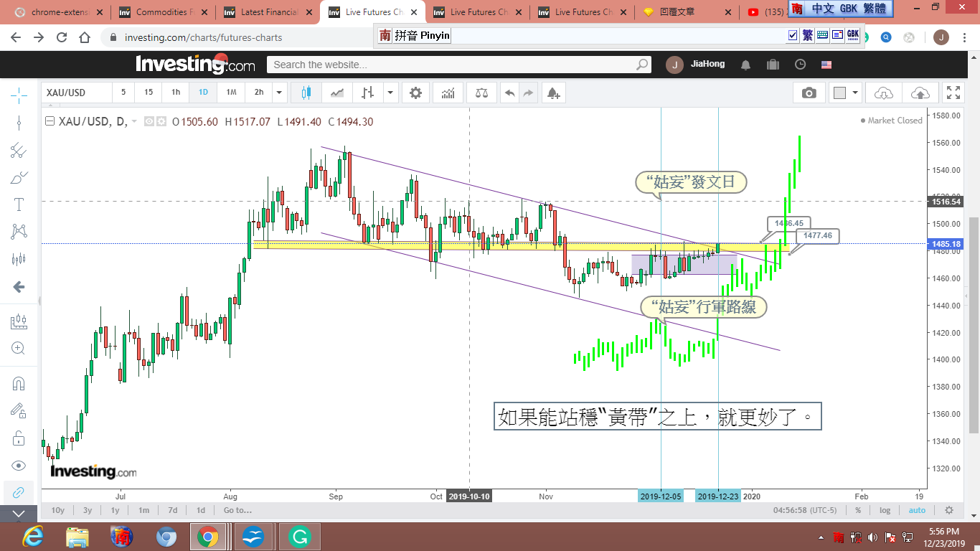Open the chart type dropdown arrow
The width and height of the screenshot is (980, 551).
(x=390, y=93)
